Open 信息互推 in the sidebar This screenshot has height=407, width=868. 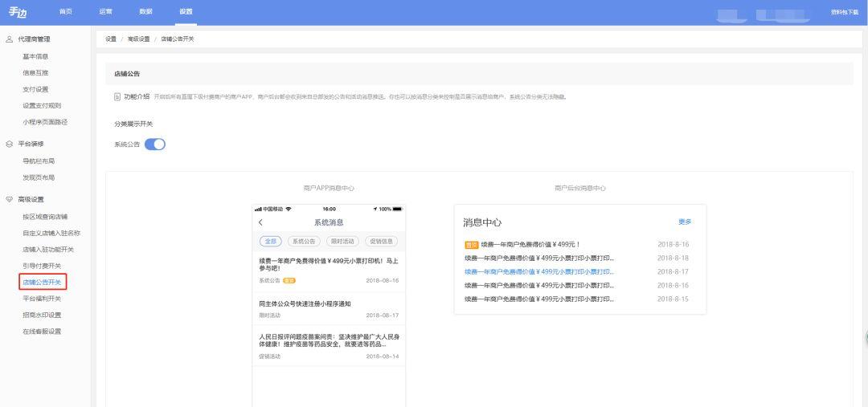pos(35,72)
